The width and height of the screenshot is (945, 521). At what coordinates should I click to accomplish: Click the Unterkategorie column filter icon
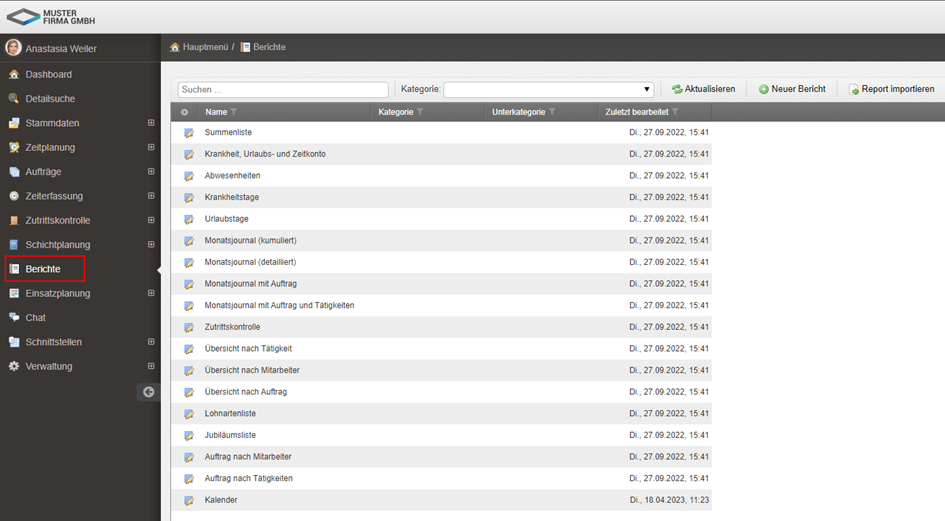click(x=552, y=112)
